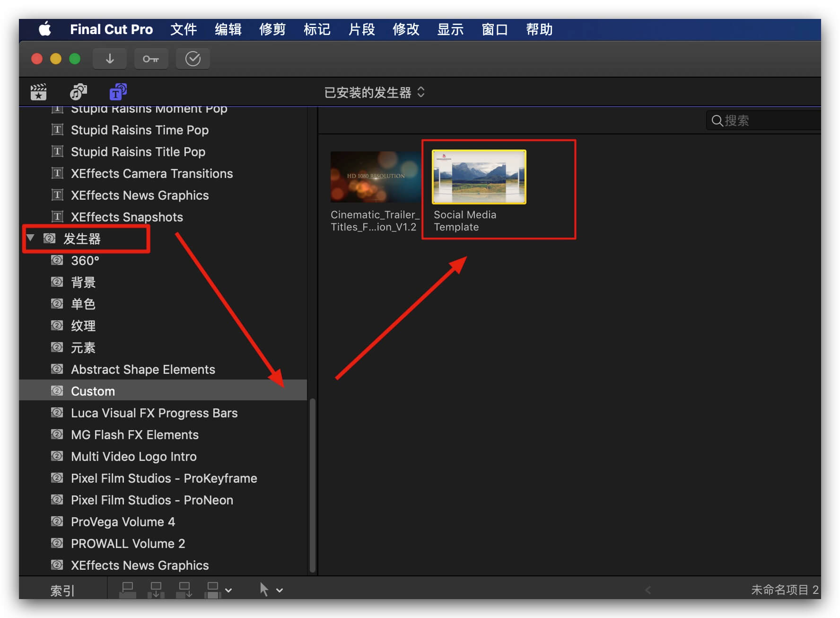Show the Libraries sidebar clapperboard icon
840x618 pixels.
coord(38,92)
